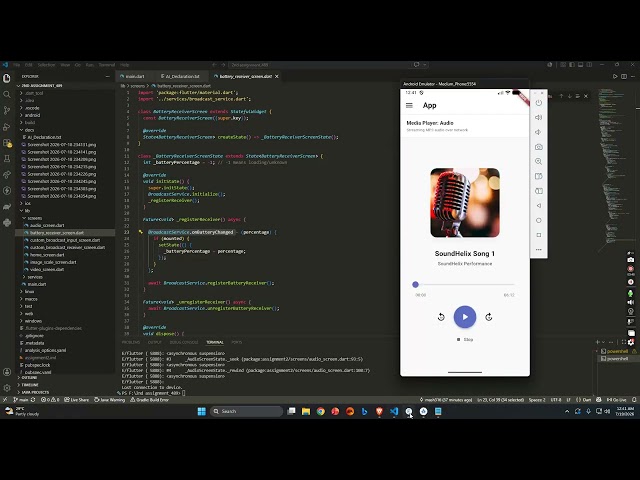
Task: Open the File menu
Action: (17, 65)
